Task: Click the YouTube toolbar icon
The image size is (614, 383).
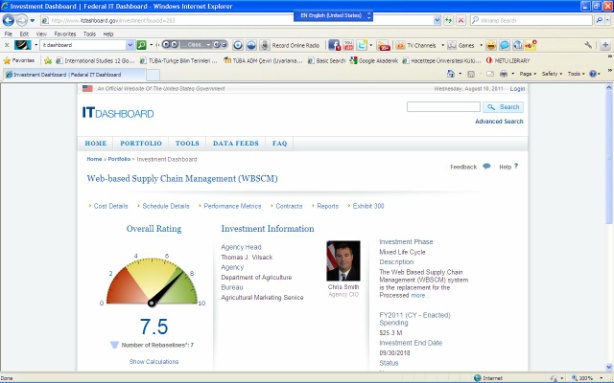Action: click(348, 45)
